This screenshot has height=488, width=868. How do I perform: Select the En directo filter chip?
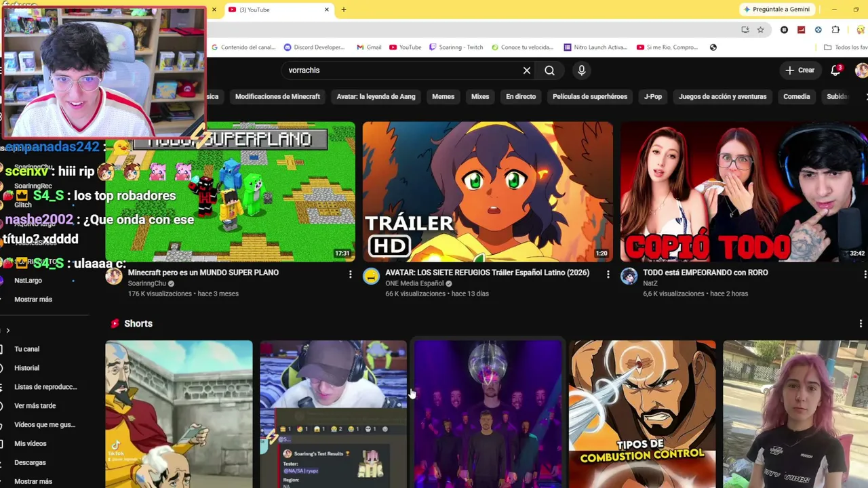pos(521,97)
